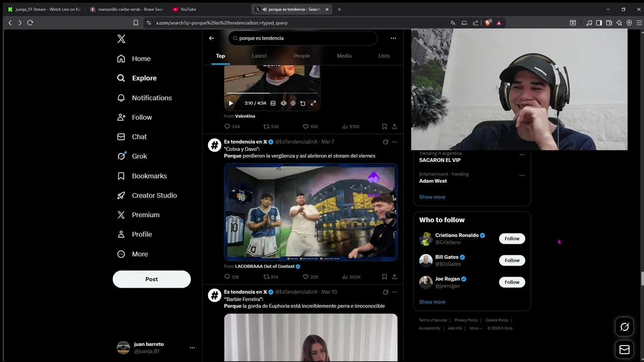Open the floating Grok button

pyautogui.click(x=624, y=327)
